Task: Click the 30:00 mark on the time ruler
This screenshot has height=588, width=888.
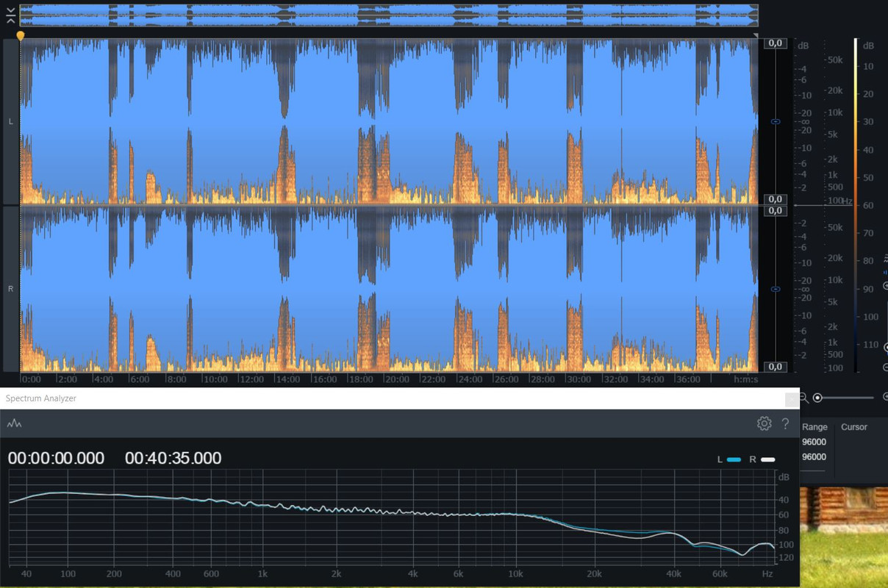Action: [579, 379]
